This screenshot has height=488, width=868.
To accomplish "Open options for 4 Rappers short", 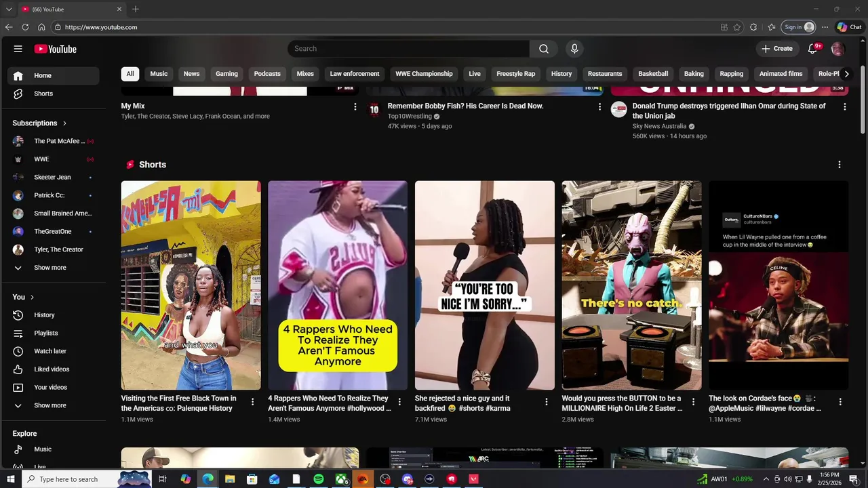I will [399, 402].
